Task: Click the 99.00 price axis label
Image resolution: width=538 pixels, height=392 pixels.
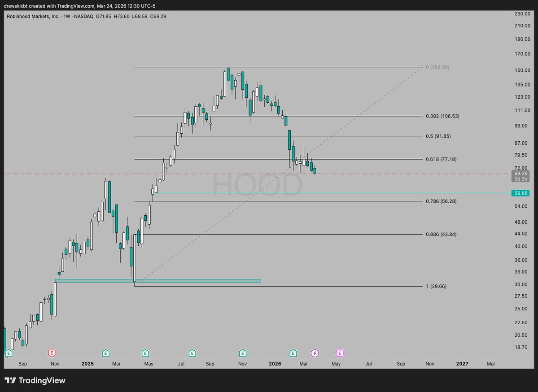Action: click(x=521, y=126)
